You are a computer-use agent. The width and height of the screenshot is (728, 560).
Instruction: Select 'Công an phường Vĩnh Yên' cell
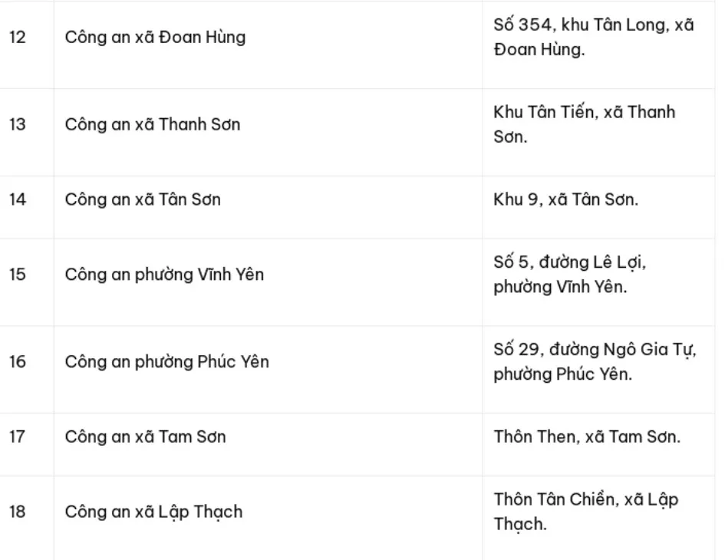point(268,282)
